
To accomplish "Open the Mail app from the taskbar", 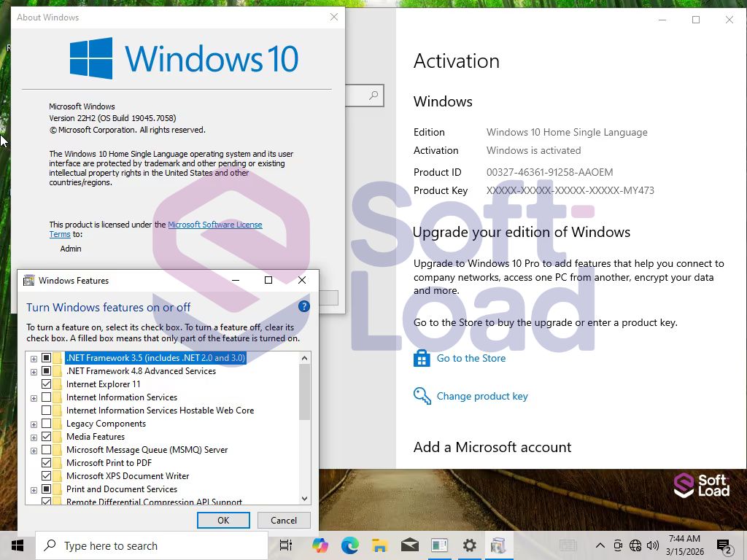I will click(410, 545).
